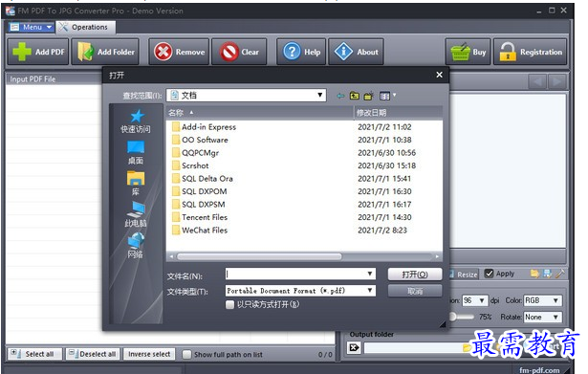
Task: Click the 打开(O) button
Action: click(x=415, y=275)
